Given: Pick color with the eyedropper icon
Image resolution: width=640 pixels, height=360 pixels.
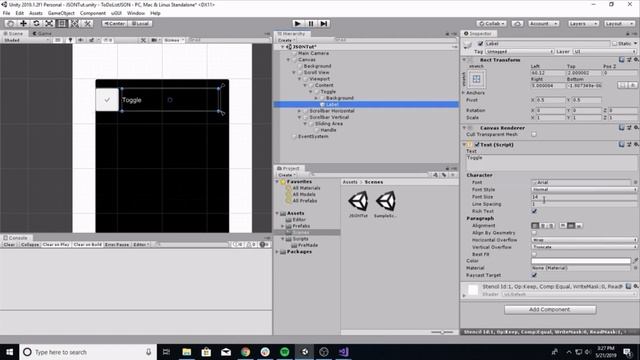Looking at the screenshot, I should pyautogui.click(x=636, y=260).
